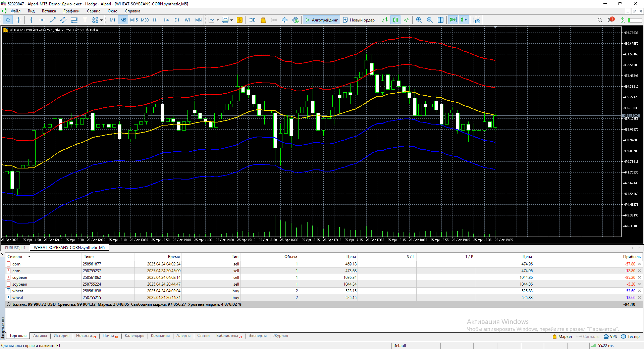Image resolution: width=644 pixels, height=349 pixels.
Task: Open Маркет from the bottom bar
Action: click(562, 337)
